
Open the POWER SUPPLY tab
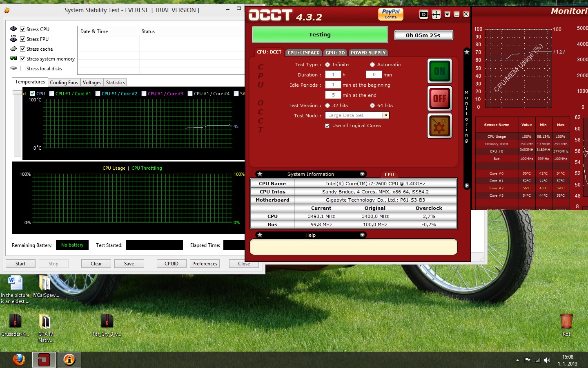[x=368, y=53]
